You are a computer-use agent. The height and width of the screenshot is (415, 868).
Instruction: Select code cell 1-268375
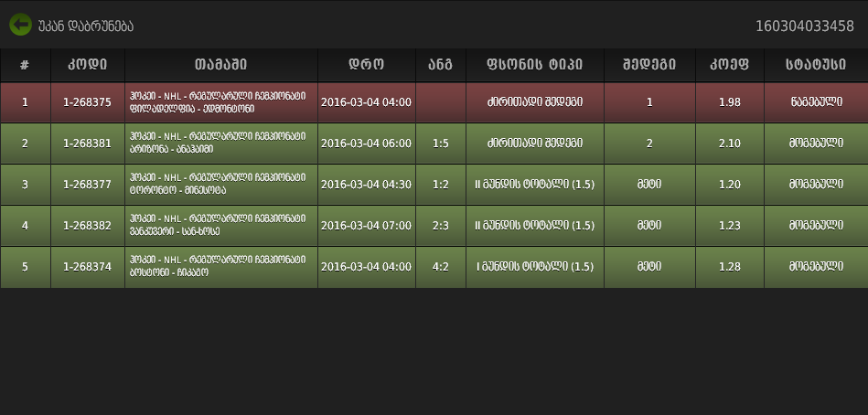pyautogui.click(x=88, y=102)
